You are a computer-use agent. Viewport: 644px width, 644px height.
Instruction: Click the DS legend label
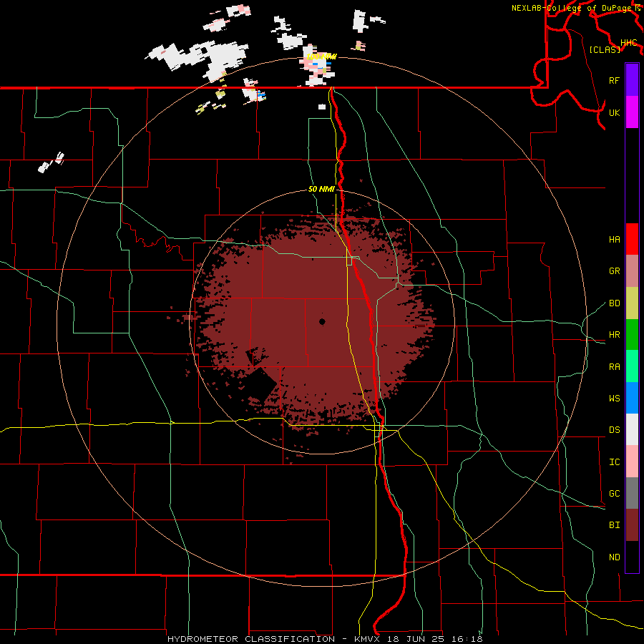tap(614, 429)
